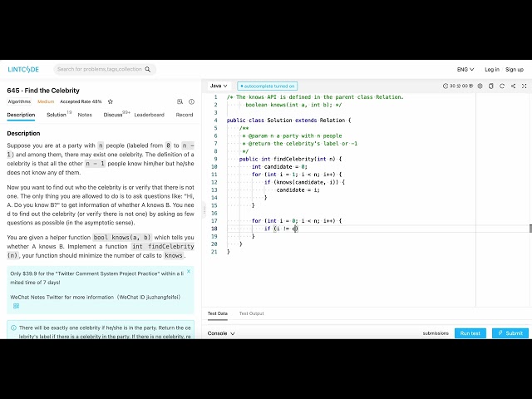Image resolution: width=532 pixels, height=399 pixels.
Task: Click the info icon in the note box
Action: point(13,328)
